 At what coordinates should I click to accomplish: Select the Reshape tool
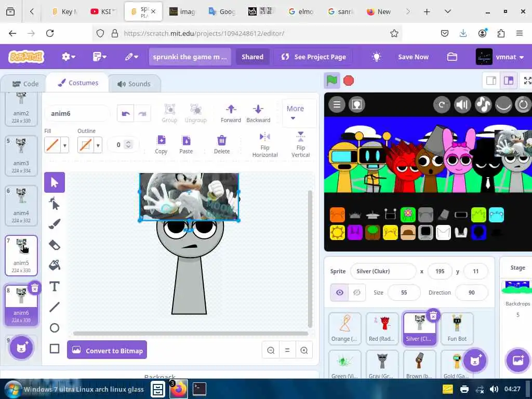click(x=54, y=204)
